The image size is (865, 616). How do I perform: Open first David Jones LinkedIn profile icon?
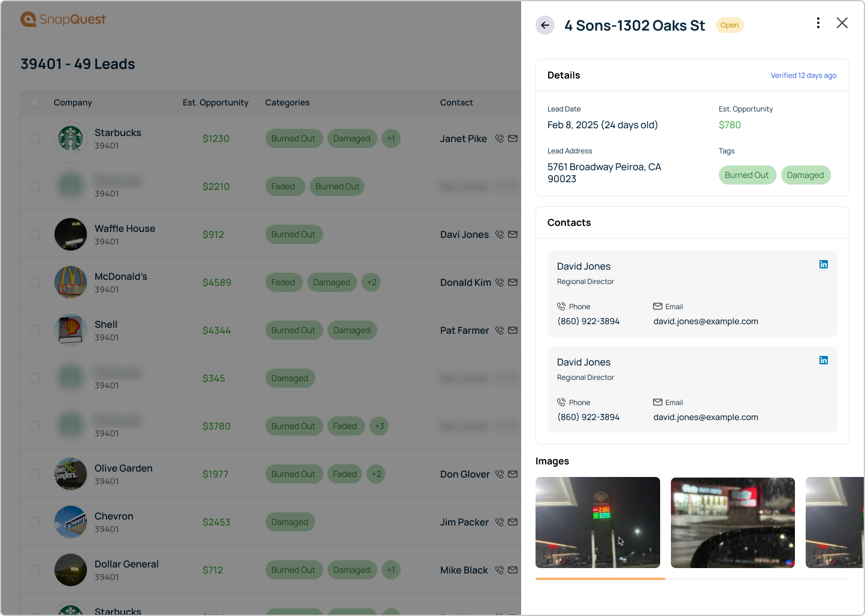point(823,264)
